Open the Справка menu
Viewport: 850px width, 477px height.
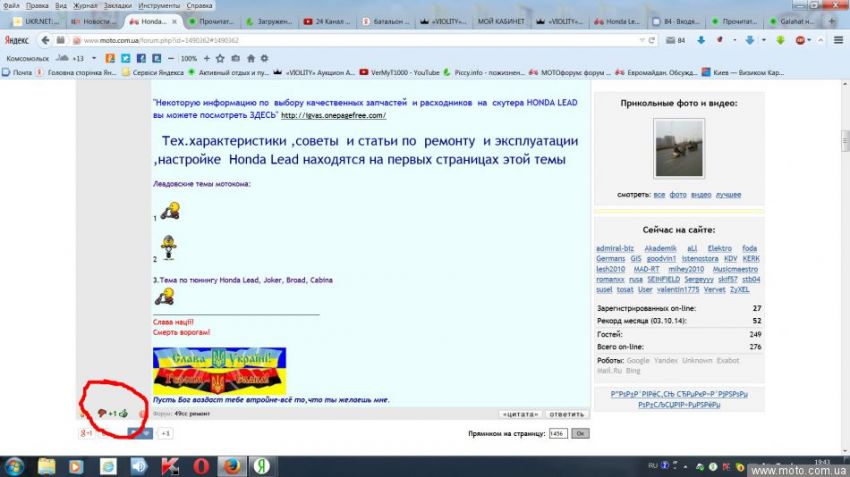199,5
